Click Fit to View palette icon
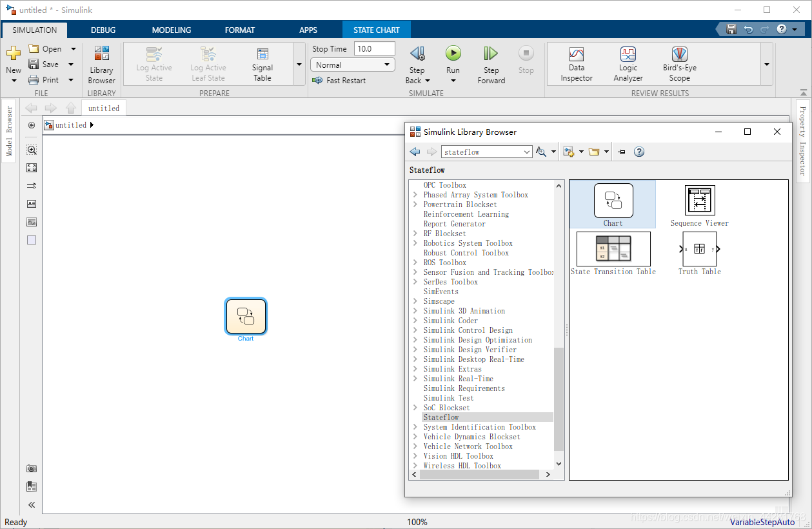This screenshot has height=529, width=812. (x=32, y=168)
